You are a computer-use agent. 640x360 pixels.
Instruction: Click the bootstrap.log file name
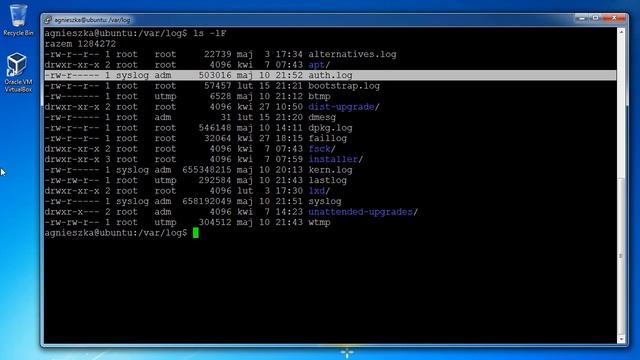click(344, 86)
